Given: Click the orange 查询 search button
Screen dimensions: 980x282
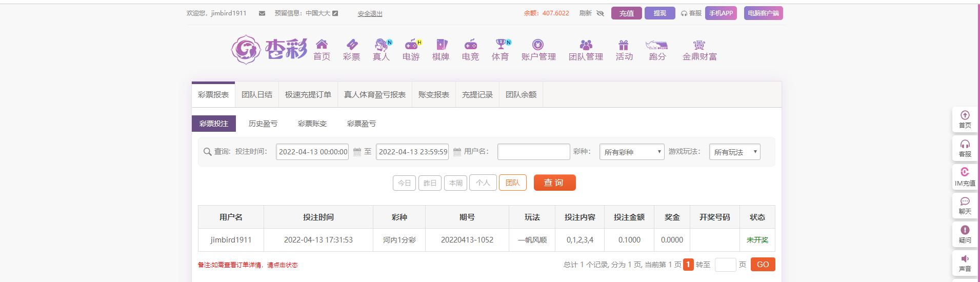Looking at the screenshot, I should click(x=554, y=183).
